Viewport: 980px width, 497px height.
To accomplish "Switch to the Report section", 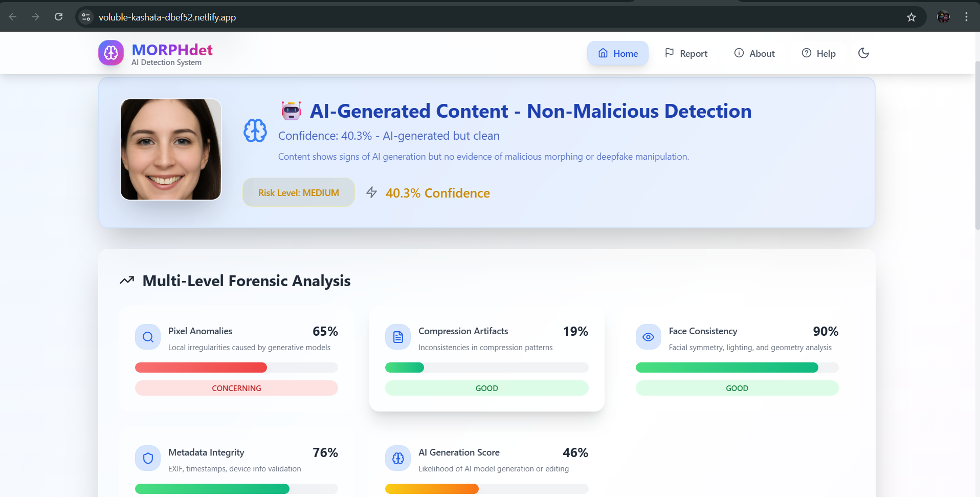I will click(x=686, y=53).
